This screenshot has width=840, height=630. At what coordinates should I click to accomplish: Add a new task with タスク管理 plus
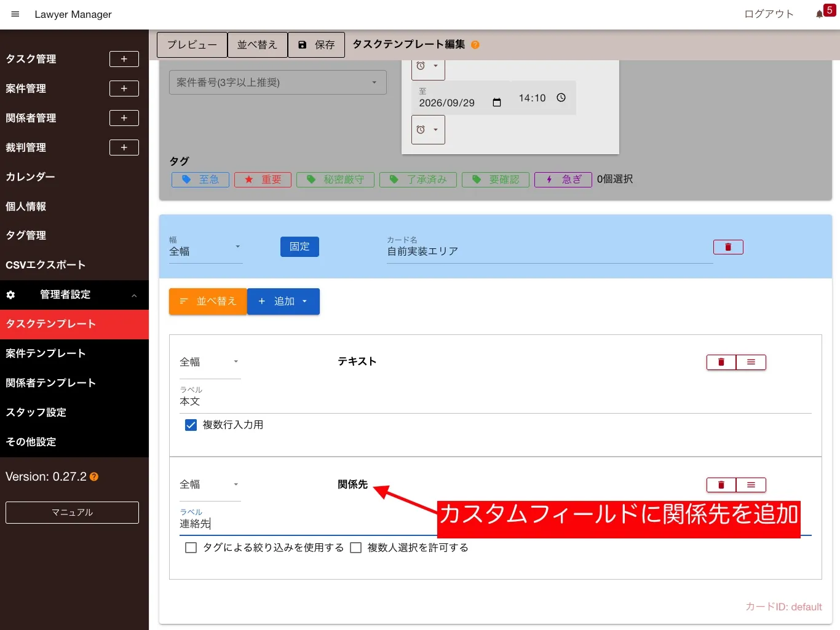[x=124, y=59]
